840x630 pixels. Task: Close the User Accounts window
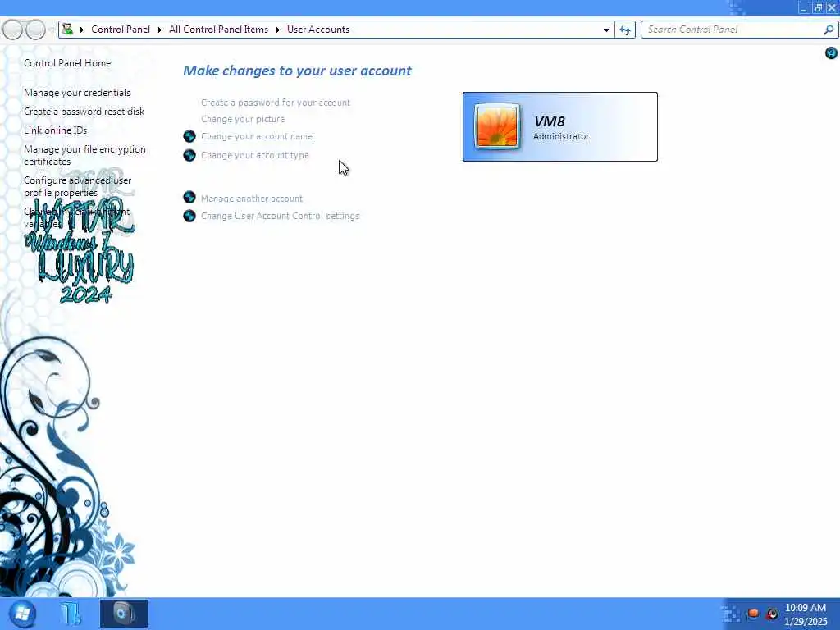pos(832,8)
